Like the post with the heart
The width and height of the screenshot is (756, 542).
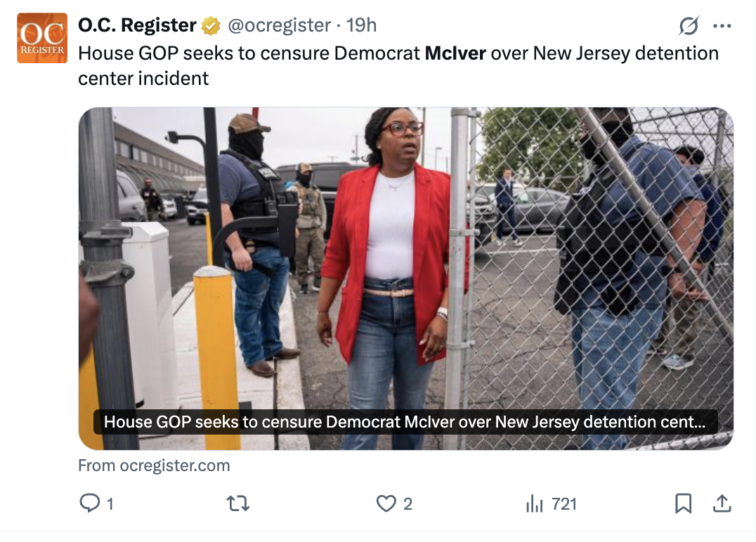click(386, 503)
